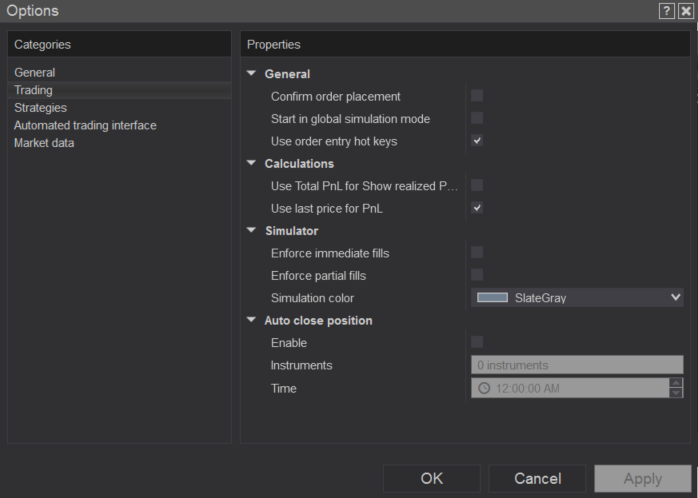The image size is (698, 498).
Task: Click the clock icon in Time field
Action: click(484, 388)
